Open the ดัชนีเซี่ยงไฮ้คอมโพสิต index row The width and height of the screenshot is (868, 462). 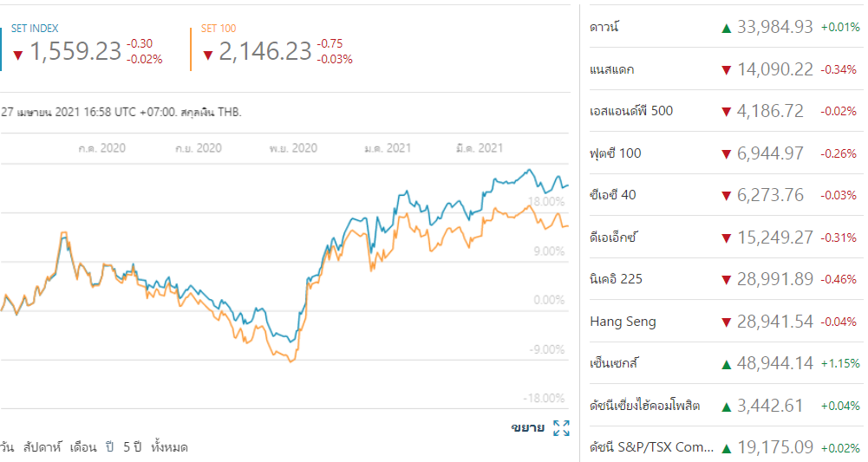click(x=645, y=405)
